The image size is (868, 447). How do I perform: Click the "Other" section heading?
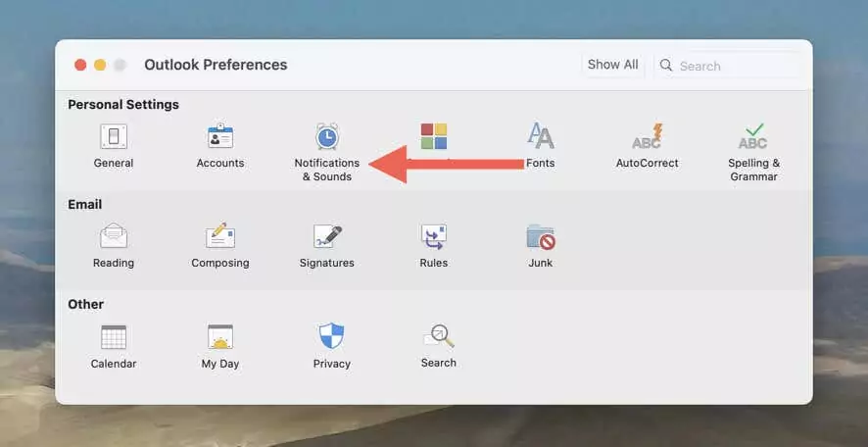pyautogui.click(x=86, y=304)
